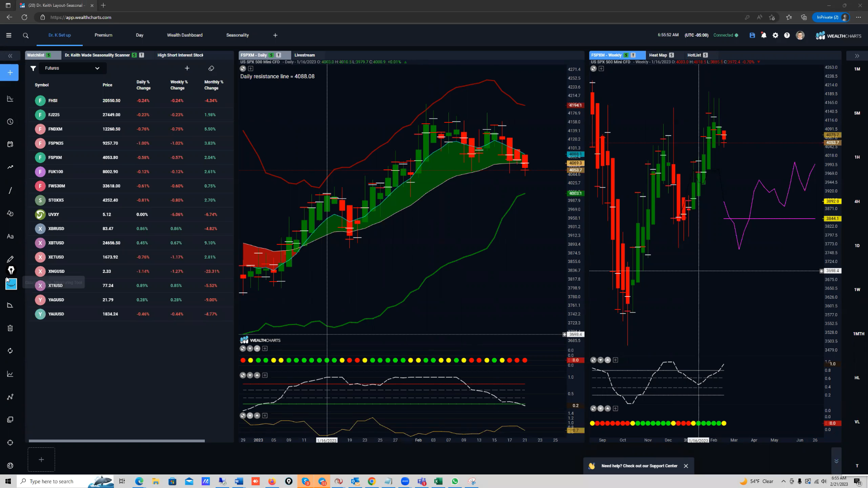Expand right panel with double-chevron icon
Image resolution: width=868 pixels, height=488 pixels.
coord(857,56)
